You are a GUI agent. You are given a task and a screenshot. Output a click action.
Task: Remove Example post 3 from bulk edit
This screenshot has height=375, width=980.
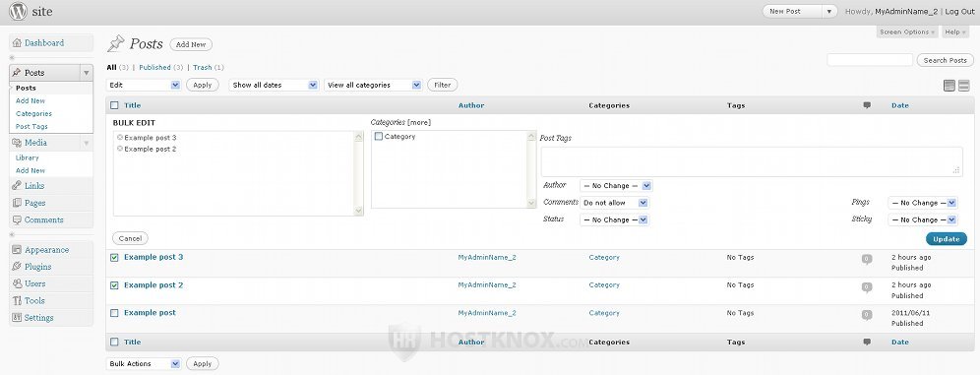click(x=120, y=138)
